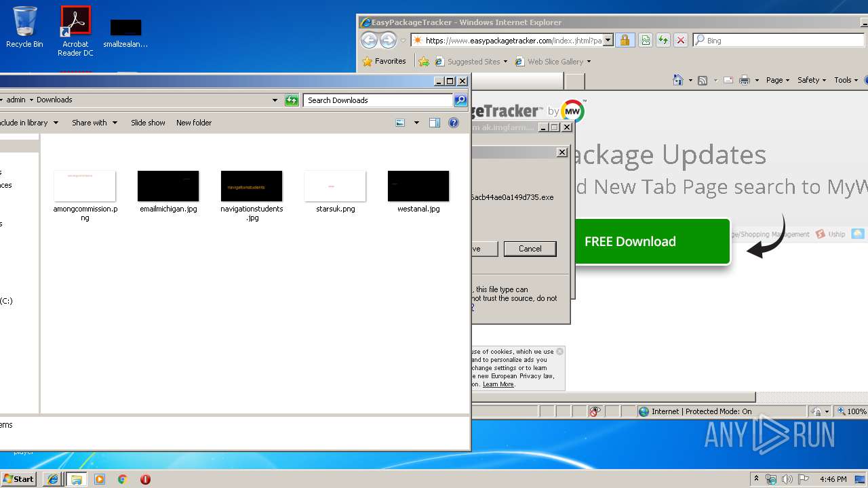Screen dimensions: 868x488
Task: Open IE address bar URL dropdown
Action: point(608,41)
